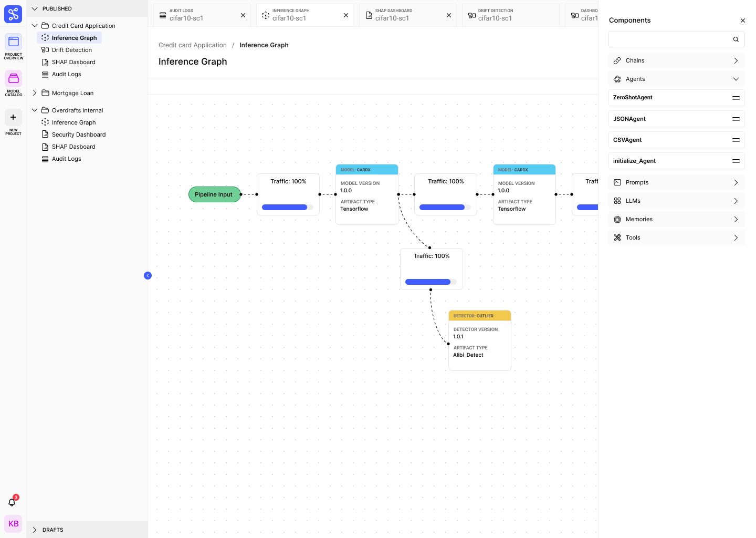Open Audit Logs under Overdrafts Internal
The width and height of the screenshot is (756, 538).
[x=61, y=159]
